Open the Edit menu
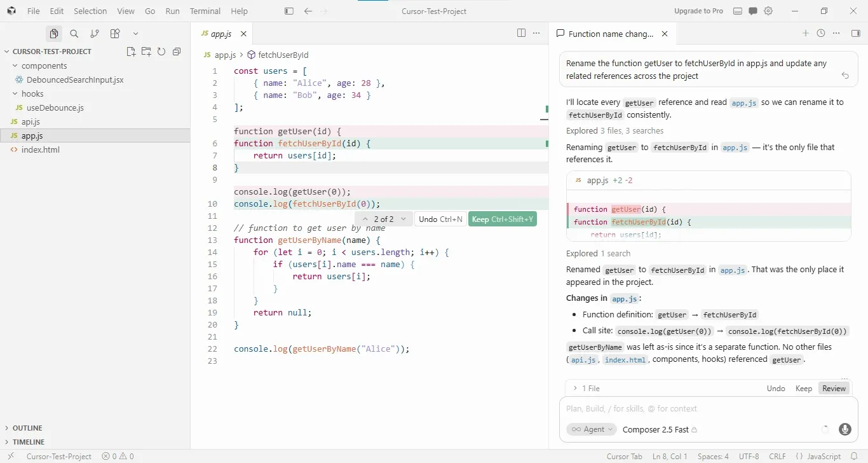The image size is (868, 463). tap(57, 11)
